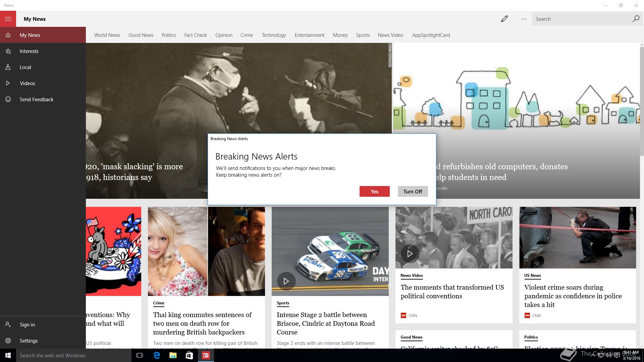Open the Fact Check tab

click(196, 35)
